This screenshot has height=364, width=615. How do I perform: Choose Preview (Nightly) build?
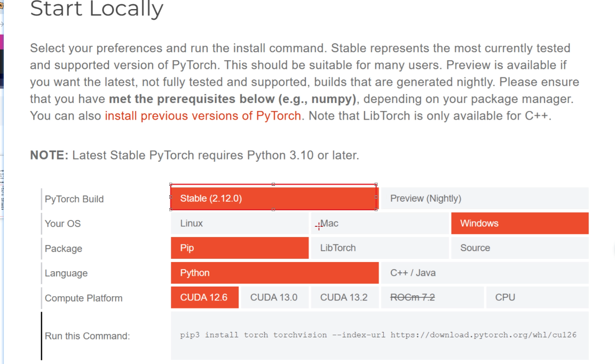tap(485, 198)
